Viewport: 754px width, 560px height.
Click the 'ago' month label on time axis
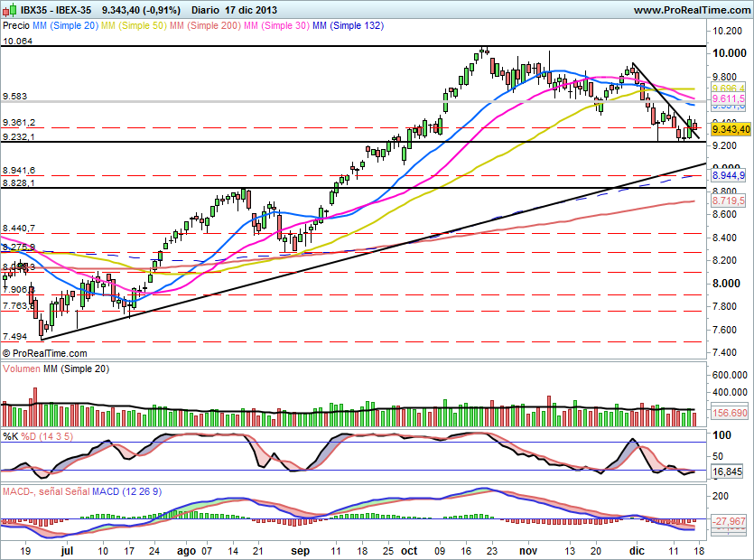coord(186,551)
